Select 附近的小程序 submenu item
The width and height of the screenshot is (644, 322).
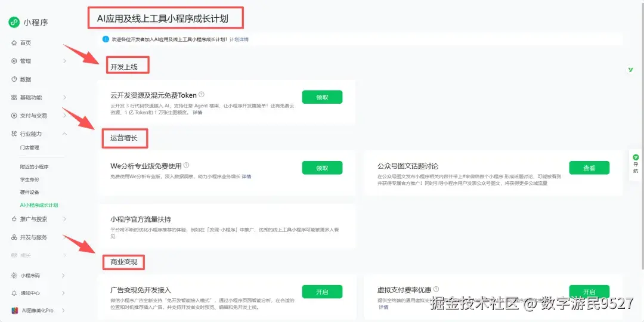point(35,167)
